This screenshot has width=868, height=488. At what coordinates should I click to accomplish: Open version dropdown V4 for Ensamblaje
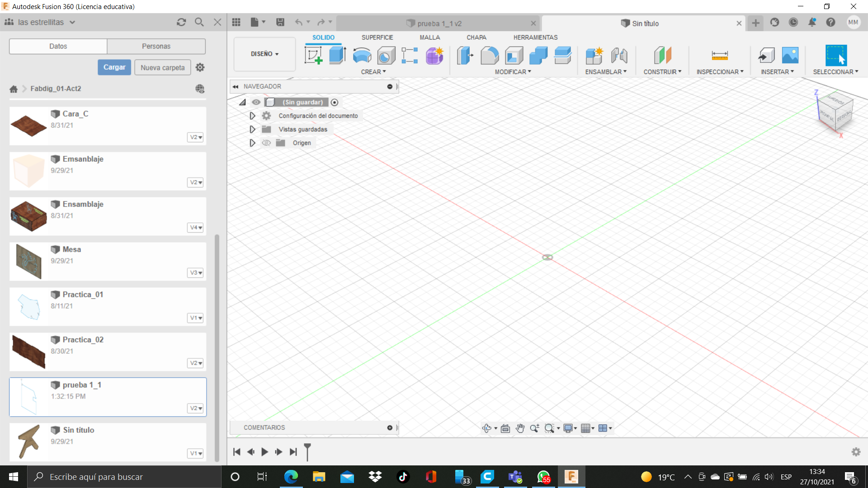(x=195, y=227)
